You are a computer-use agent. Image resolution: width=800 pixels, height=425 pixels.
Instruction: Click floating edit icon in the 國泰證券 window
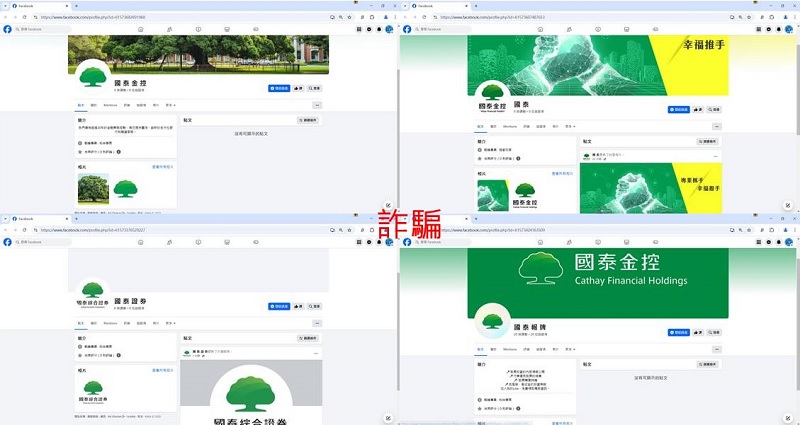(x=388, y=418)
